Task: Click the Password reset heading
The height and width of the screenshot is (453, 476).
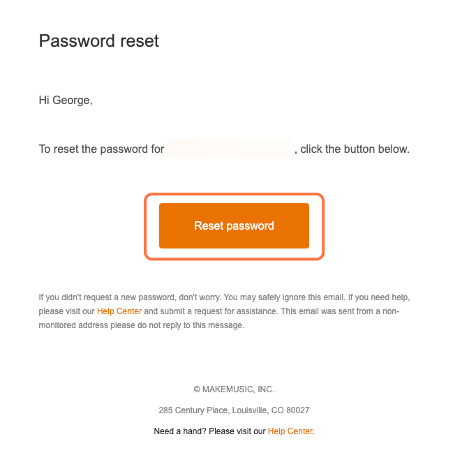Action: pyautogui.click(x=99, y=41)
